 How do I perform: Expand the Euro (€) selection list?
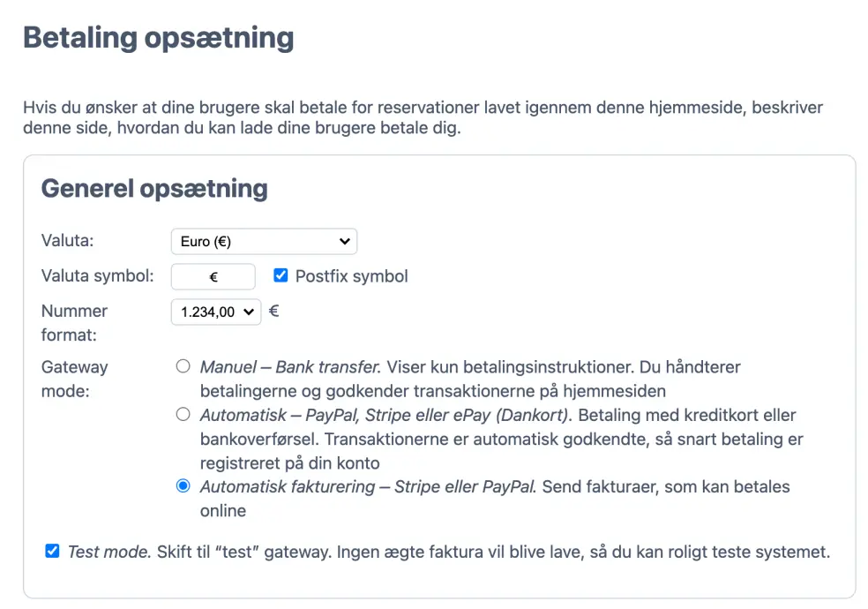click(x=263, y=240)
